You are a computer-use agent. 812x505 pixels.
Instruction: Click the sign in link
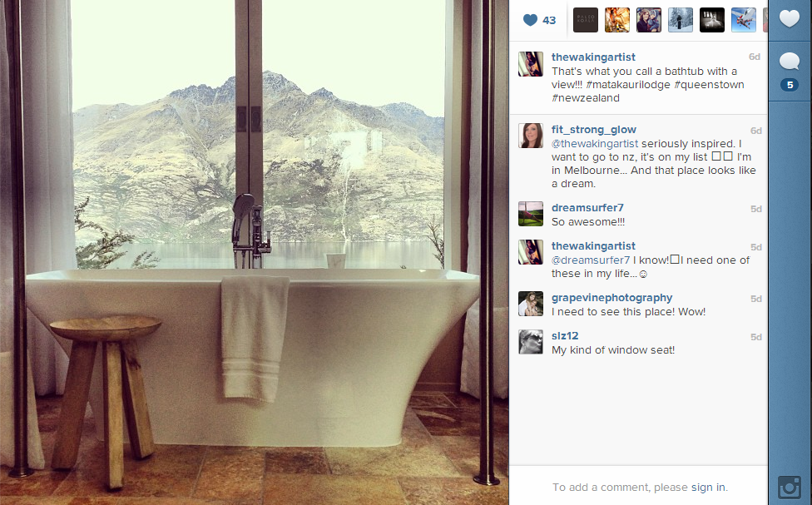point(708,488)
